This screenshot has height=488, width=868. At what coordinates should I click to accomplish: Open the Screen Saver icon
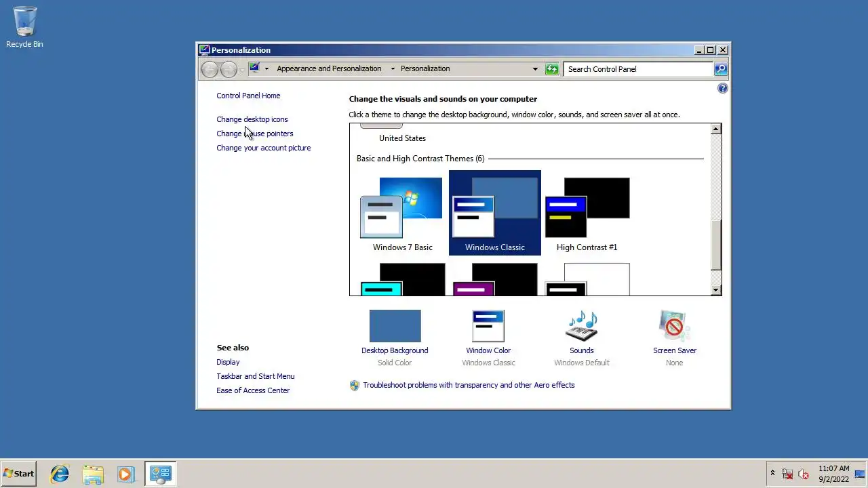tap(675, 326)
